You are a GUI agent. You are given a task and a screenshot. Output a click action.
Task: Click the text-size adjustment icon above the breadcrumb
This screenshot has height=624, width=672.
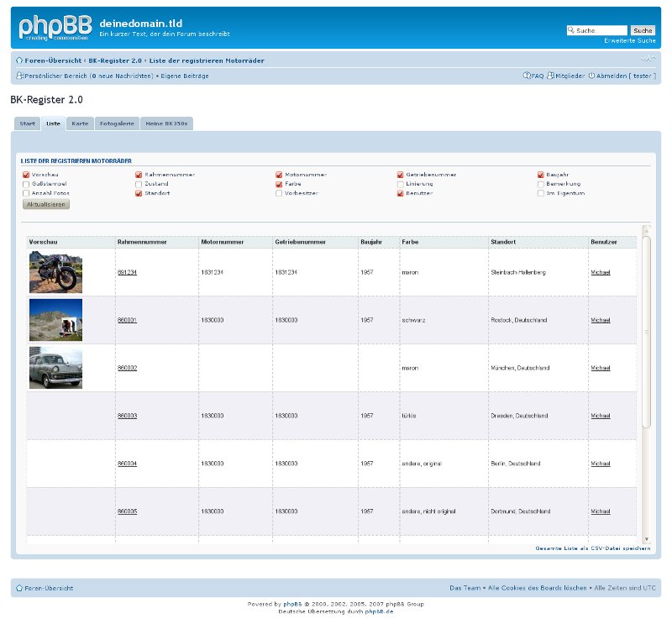645,58
